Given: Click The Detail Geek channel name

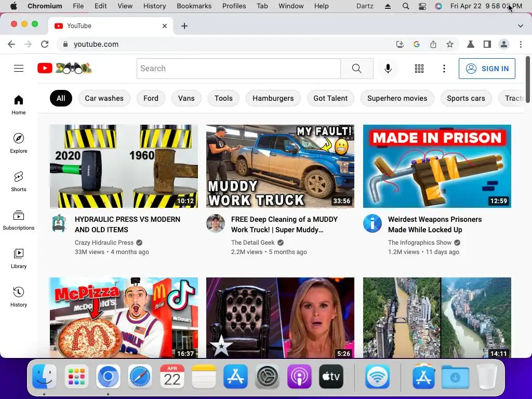Looking at the screenshot, I should pyautogui.click(x=253, y=243).
